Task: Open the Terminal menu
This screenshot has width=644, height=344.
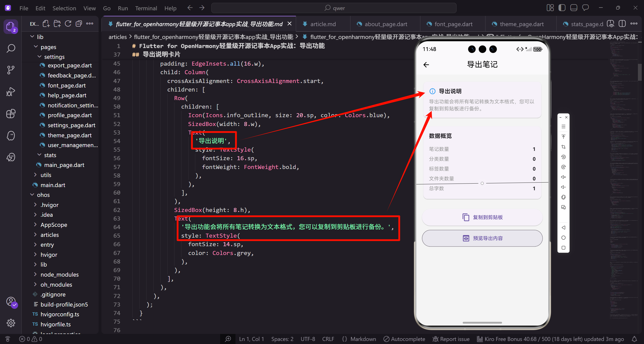Action: point(146,8)
